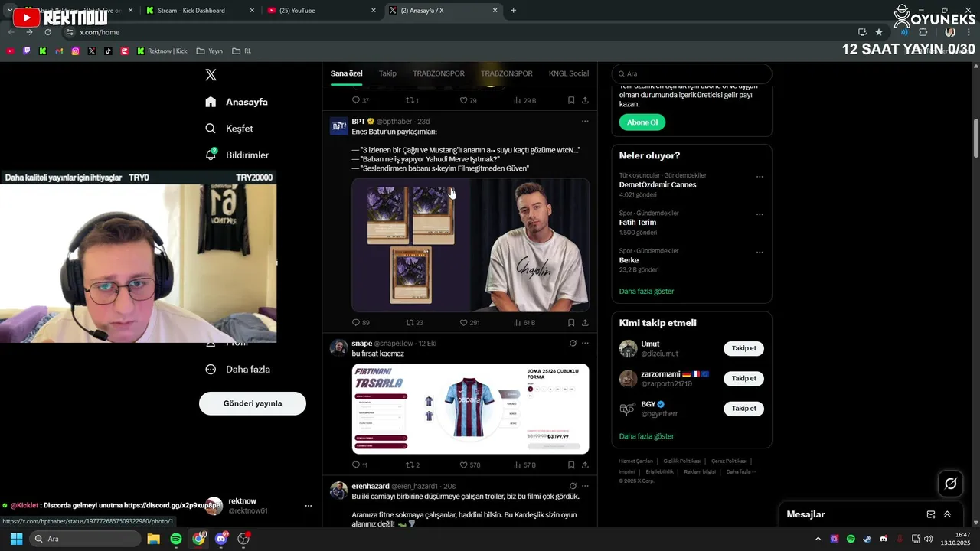Open more options on erenhazard post
The width and height of the screenshot is (980, 551).
coord(585,486)
